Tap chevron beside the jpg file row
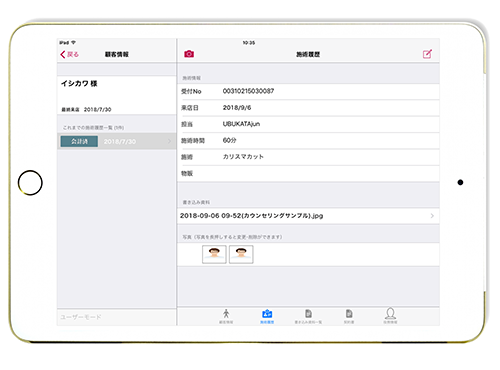Screen dimensions: 500x370 click(x=432, y=216)
